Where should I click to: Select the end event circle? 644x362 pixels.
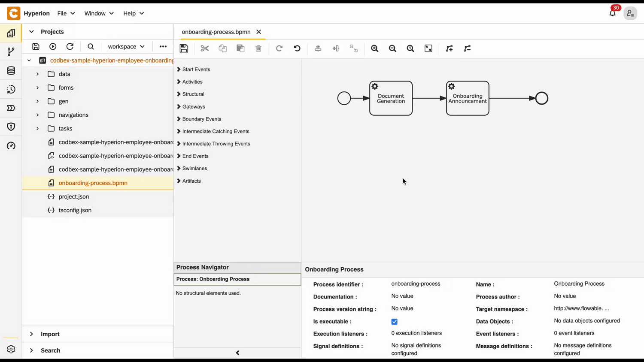coord(542,98)
